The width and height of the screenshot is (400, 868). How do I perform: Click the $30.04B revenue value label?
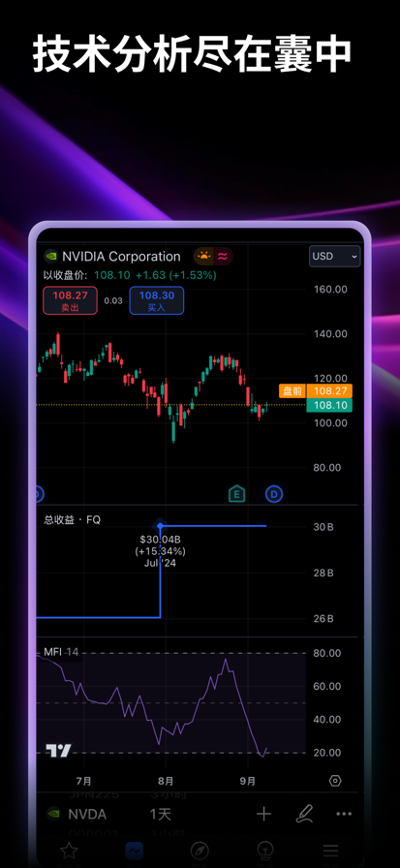coord(160,540)
